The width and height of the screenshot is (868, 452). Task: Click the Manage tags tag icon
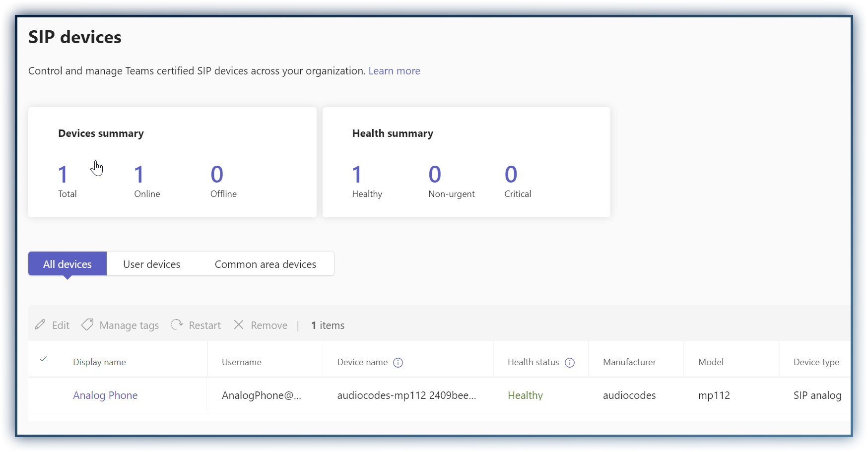[87, 325]
